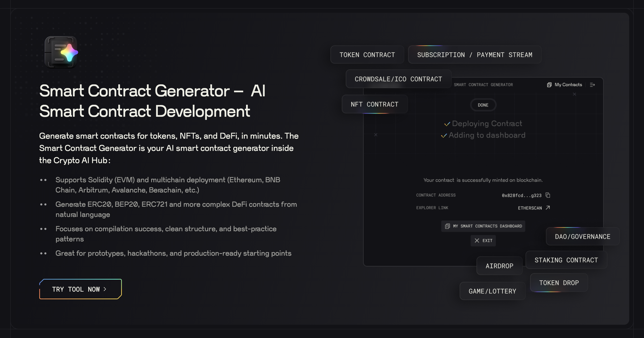Click the Airdrop tag

coord(499,266)
